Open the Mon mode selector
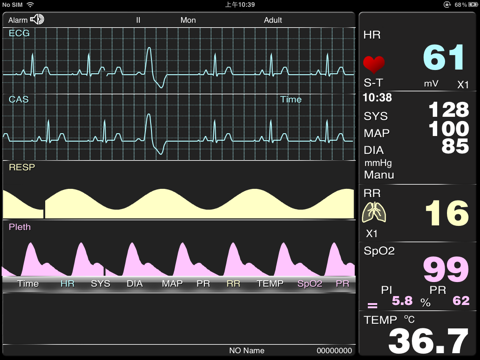480x360 pixels. click(x=188, y=20)
